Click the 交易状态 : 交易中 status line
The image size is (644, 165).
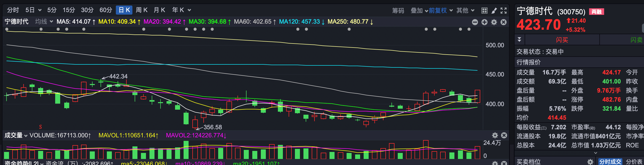[540, 52]
